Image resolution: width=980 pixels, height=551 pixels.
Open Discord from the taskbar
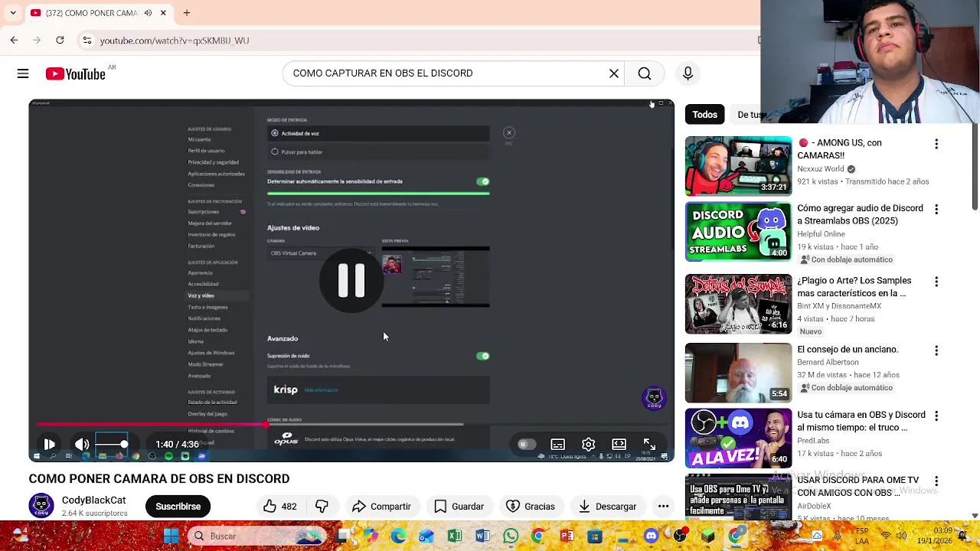(x=651, y=536)
